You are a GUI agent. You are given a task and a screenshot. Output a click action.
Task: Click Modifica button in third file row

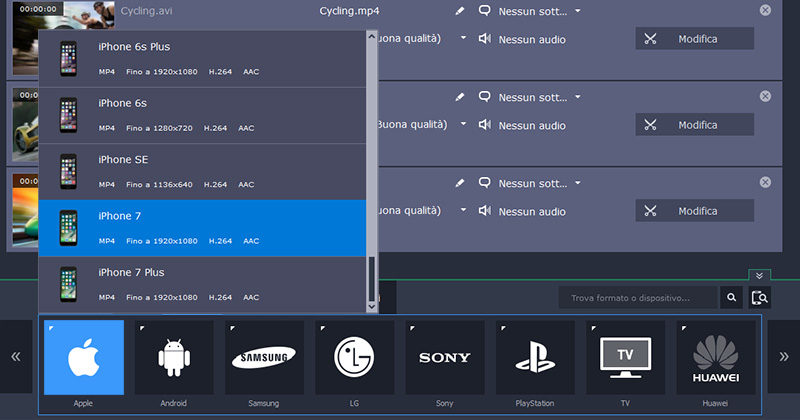click(694, 211)
